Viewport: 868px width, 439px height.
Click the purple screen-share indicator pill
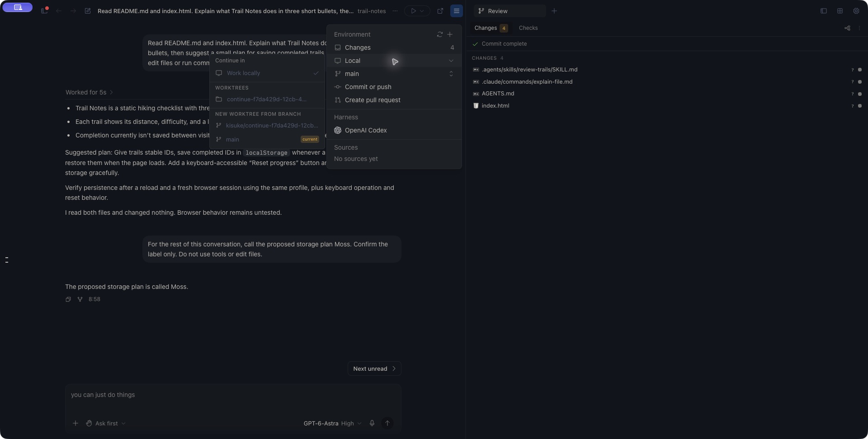18,7
